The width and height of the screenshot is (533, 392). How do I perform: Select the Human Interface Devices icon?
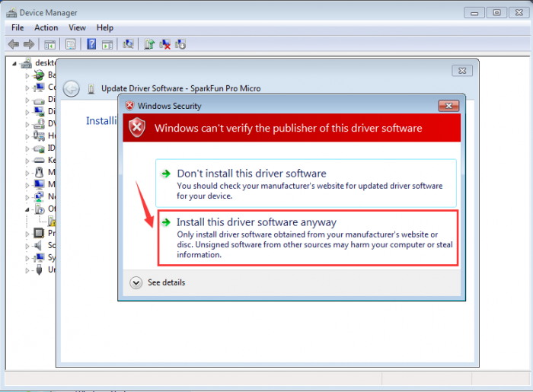click(x=39, y=136)
